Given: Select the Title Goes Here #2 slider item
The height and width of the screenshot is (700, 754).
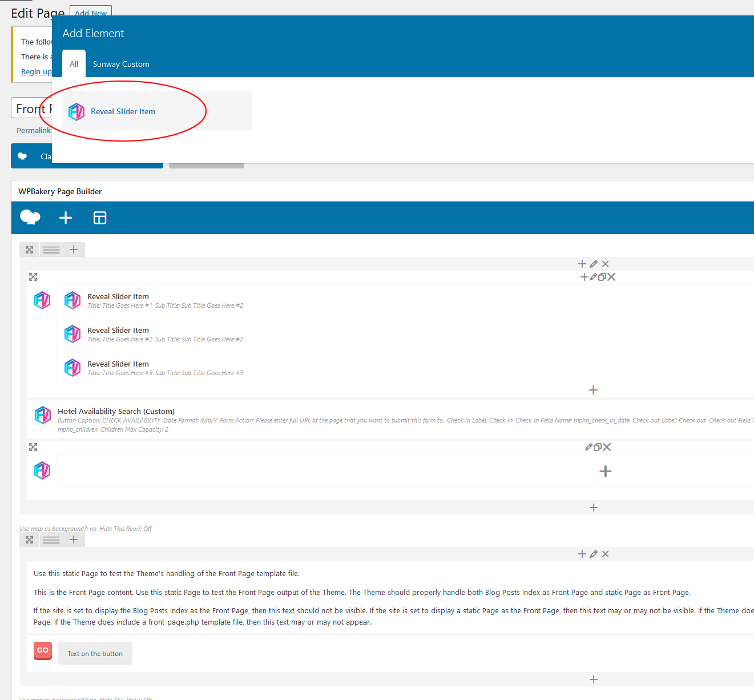Looking at the screenshot, I should (x=118, y=334).
